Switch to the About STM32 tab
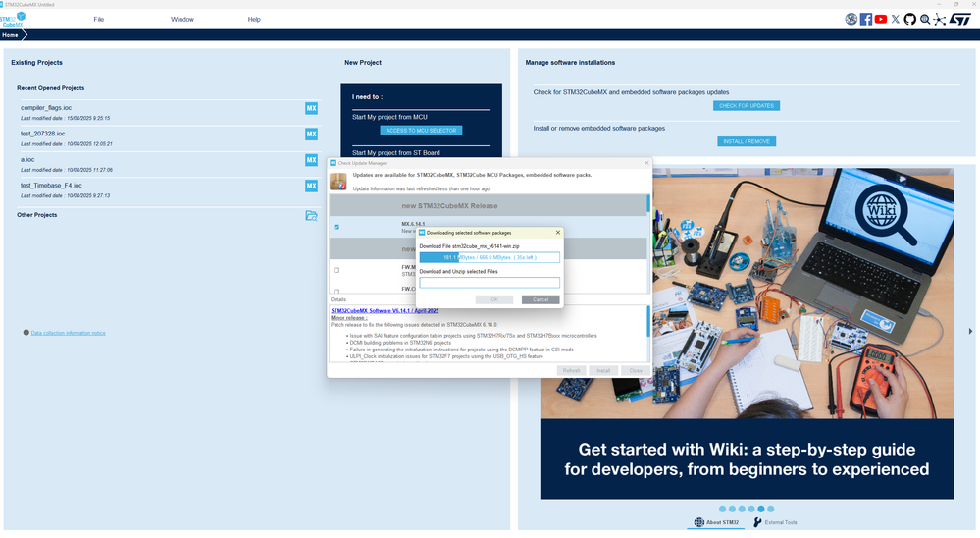This screenshot has width=980, height=538. coord(716,522)
